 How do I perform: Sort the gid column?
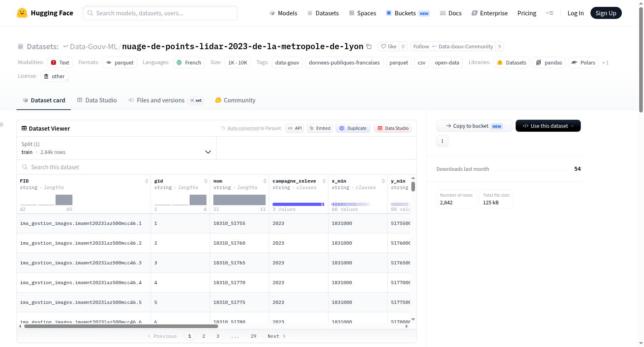tap(206, 181)
